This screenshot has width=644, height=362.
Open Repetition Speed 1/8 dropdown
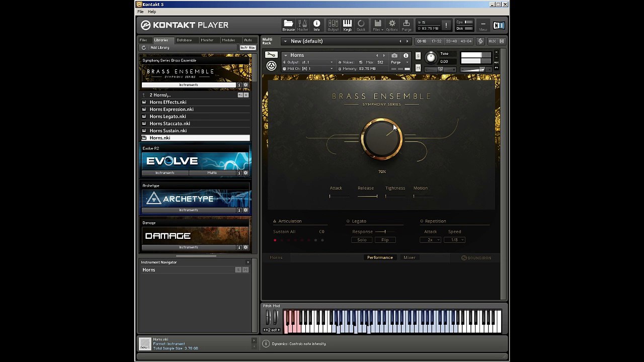point(454,240)
